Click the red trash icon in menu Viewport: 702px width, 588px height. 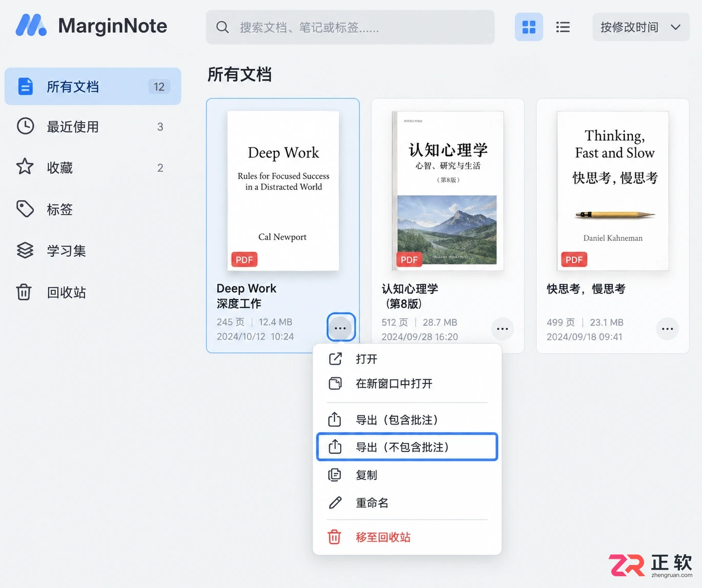(x=334, y=537)
